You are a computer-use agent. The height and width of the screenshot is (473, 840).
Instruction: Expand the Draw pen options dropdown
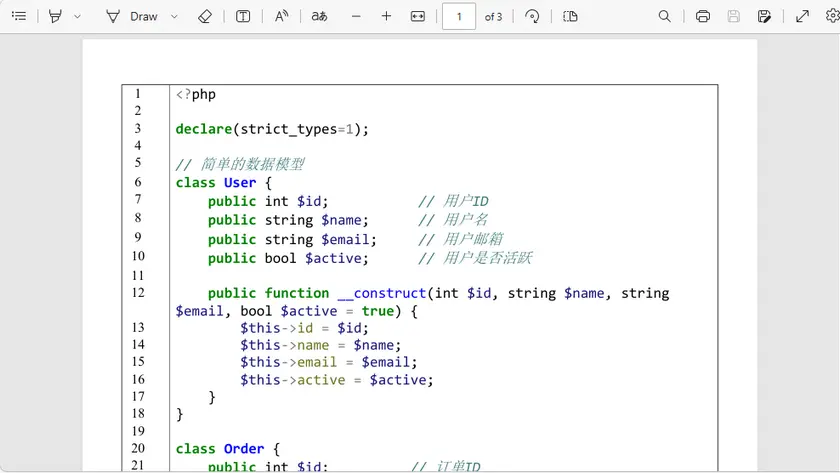tap(174, 16)
